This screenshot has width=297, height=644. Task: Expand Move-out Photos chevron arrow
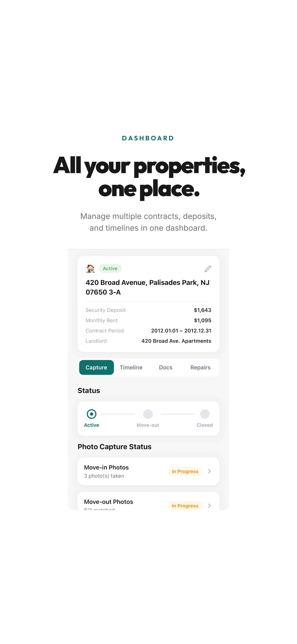[210, 505]
